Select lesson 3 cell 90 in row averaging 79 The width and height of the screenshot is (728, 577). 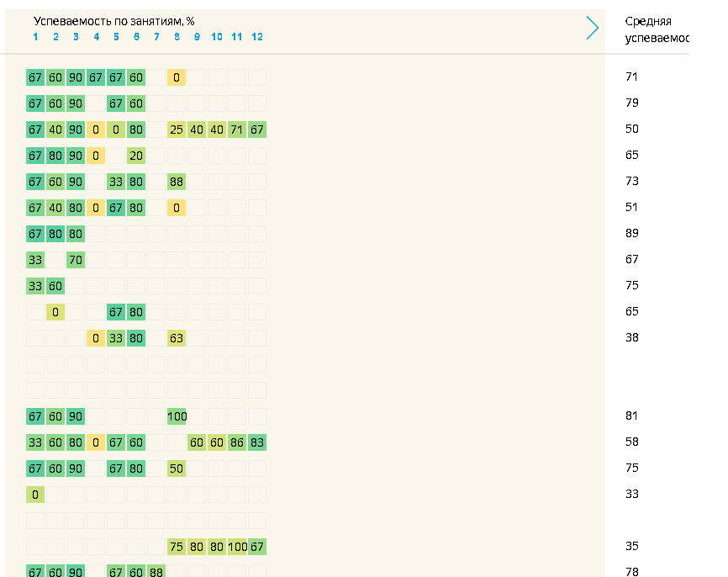[76, 103]
